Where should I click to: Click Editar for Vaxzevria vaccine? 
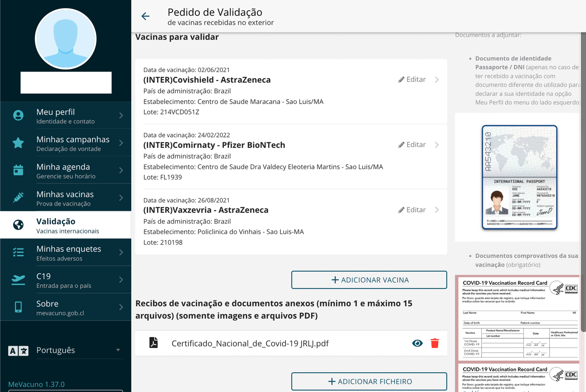412,210
